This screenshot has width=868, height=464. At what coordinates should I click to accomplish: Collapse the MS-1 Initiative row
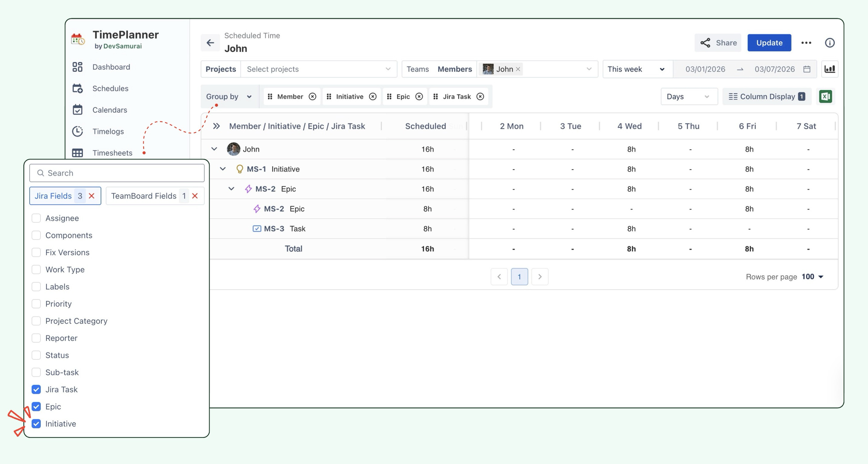tap(223, 169)
